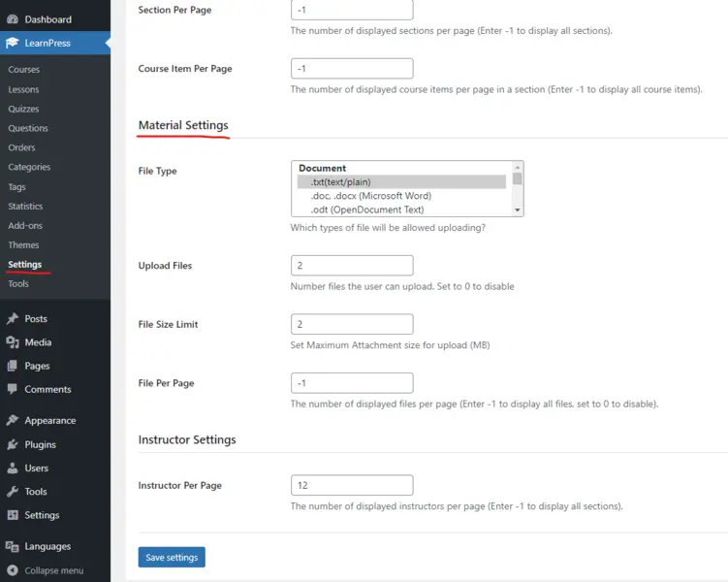728x582 pixels.
Task: Open the LearnPress menu item
Action: click(55, 43)
